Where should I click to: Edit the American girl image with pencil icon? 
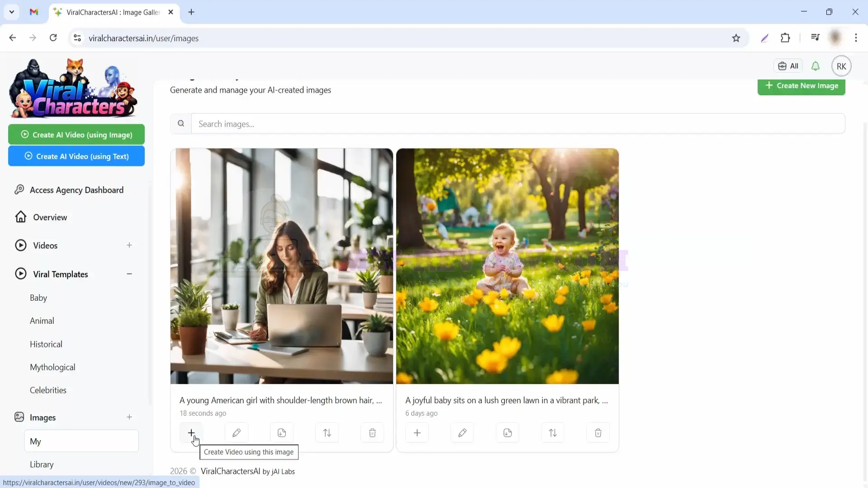(237, 433)
